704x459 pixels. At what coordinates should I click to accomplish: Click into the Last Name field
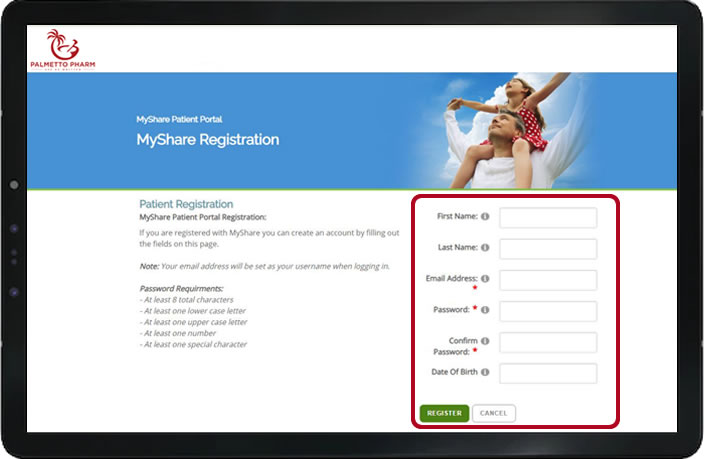pyautogui.click(x=547, y=249)
